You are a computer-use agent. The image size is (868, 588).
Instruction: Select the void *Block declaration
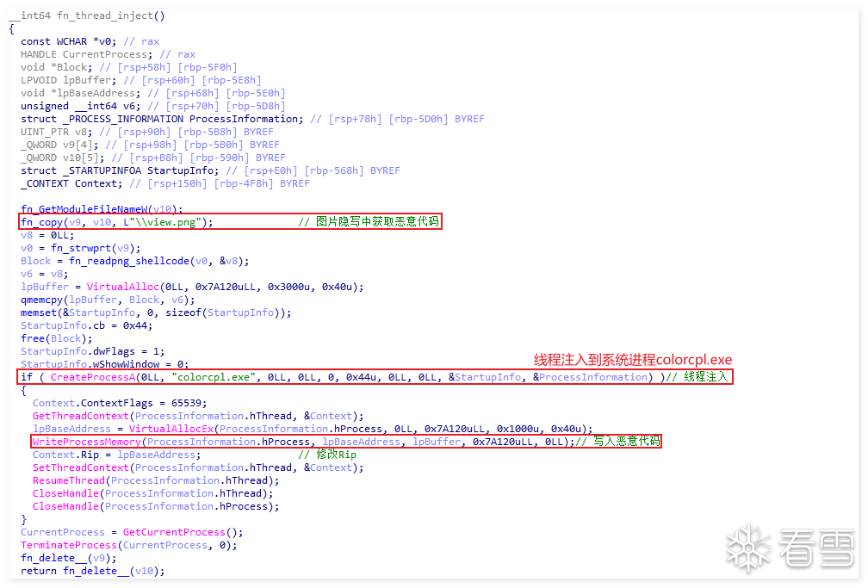57,67
